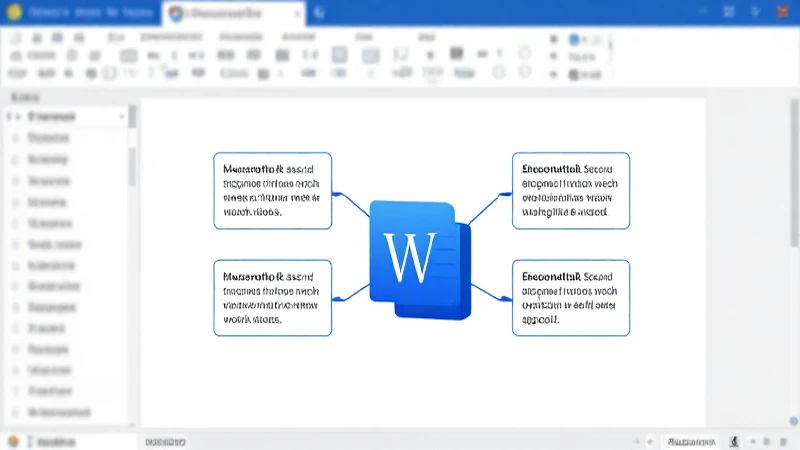Click the round icon right of the active tab
Viewport: 800px width, 450px height.
click(319, 13)
